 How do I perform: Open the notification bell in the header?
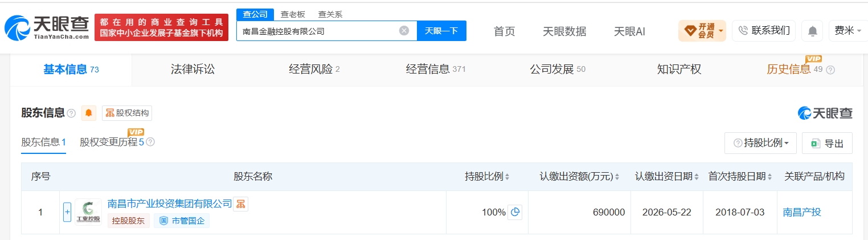(x=812, y=31)
